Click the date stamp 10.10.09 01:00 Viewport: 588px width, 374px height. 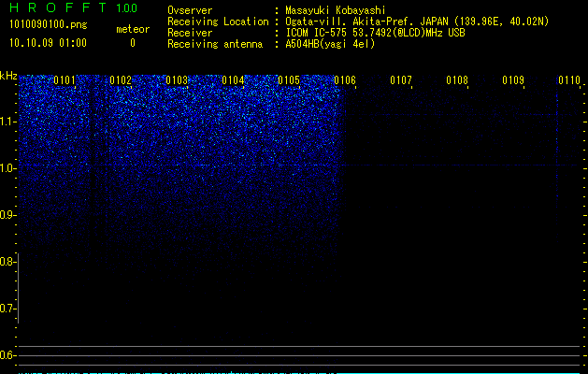[48, 43]
